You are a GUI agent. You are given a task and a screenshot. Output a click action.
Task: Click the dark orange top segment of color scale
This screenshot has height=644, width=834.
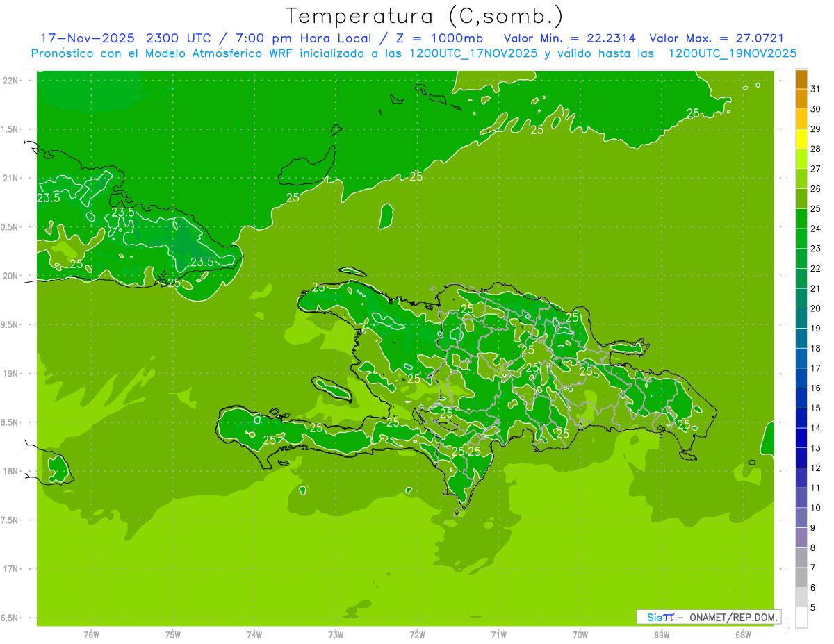[801, 79]
